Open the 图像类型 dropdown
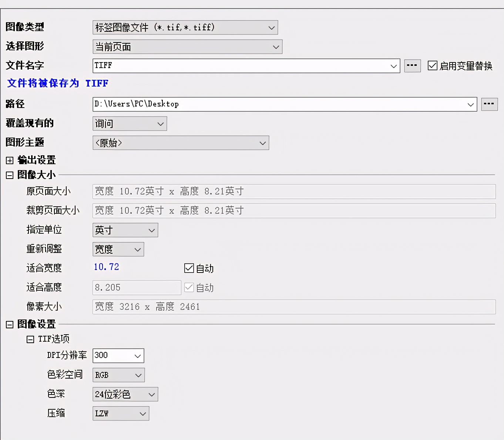 coord(185,27)
